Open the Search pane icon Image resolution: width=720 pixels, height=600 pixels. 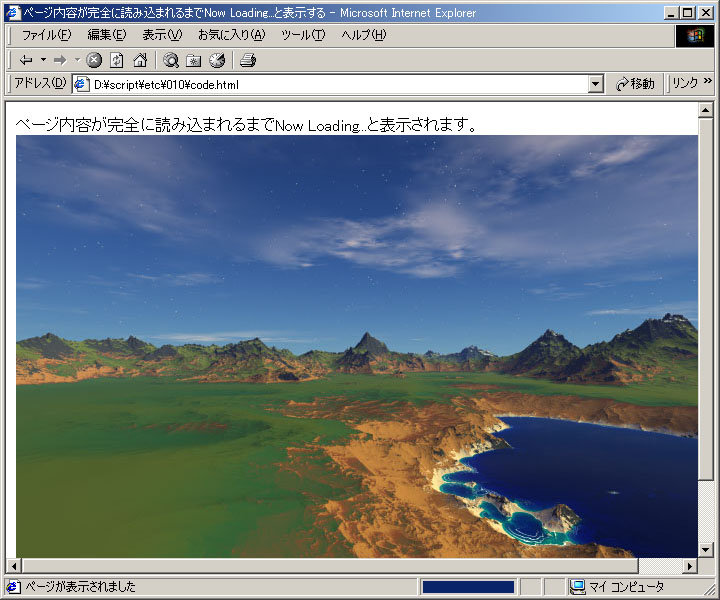click(171, 60)
